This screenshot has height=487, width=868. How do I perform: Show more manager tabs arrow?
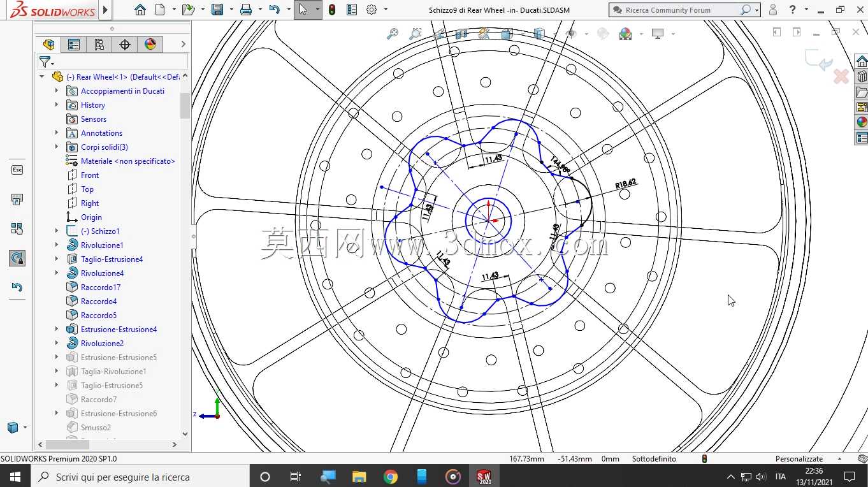pyautogui.click(x=184, y=44)
